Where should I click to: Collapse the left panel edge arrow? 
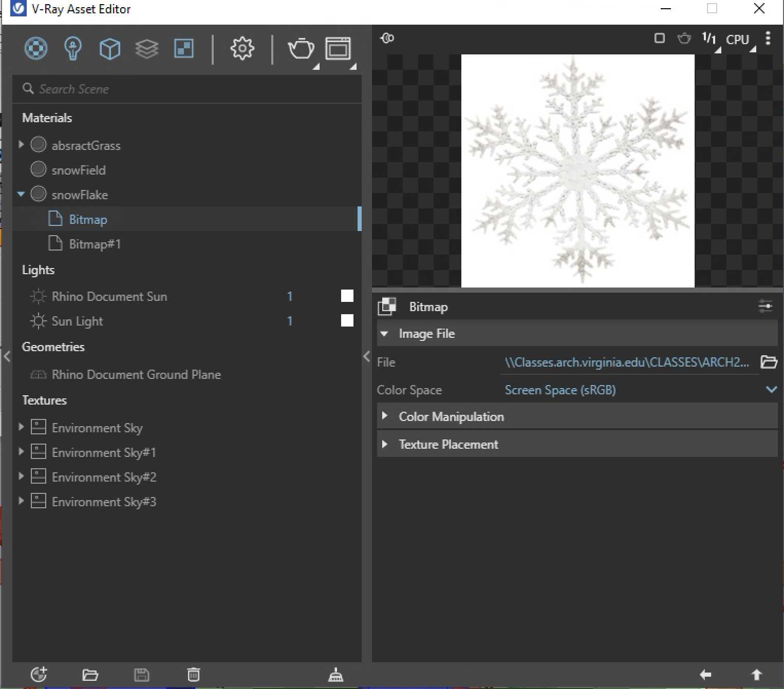tap(7, 356)
